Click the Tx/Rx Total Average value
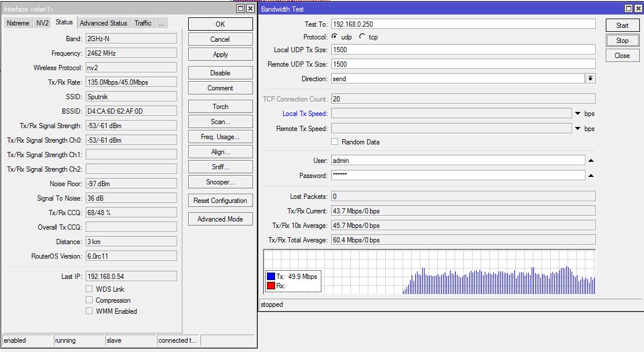The image size is (644, 352). (463, 239)
